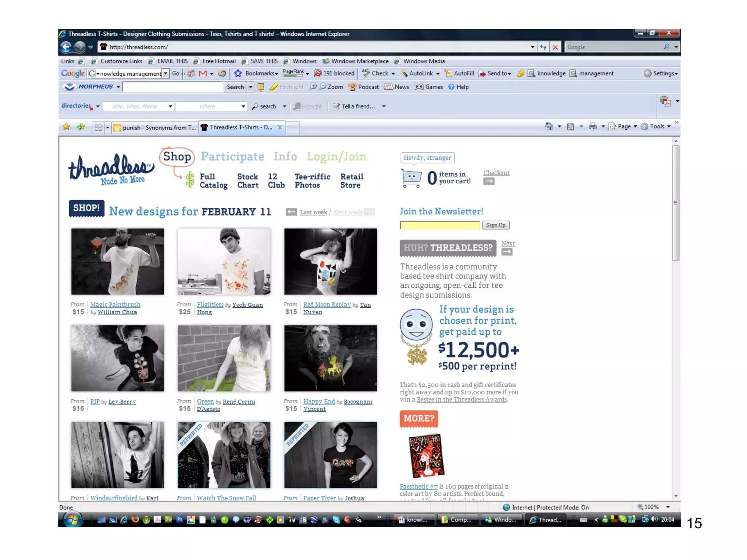
Task: Click the Favorites Center star icon
Action: [66, 127]
